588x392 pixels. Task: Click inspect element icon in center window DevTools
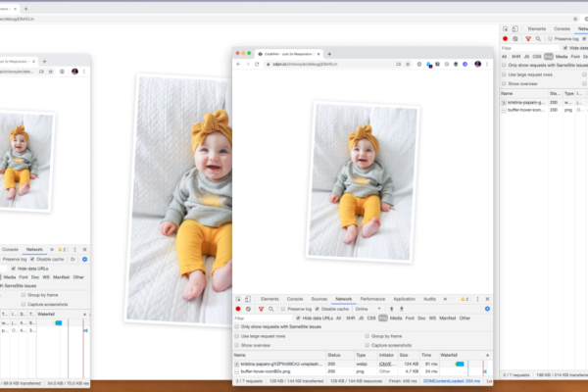238,299
